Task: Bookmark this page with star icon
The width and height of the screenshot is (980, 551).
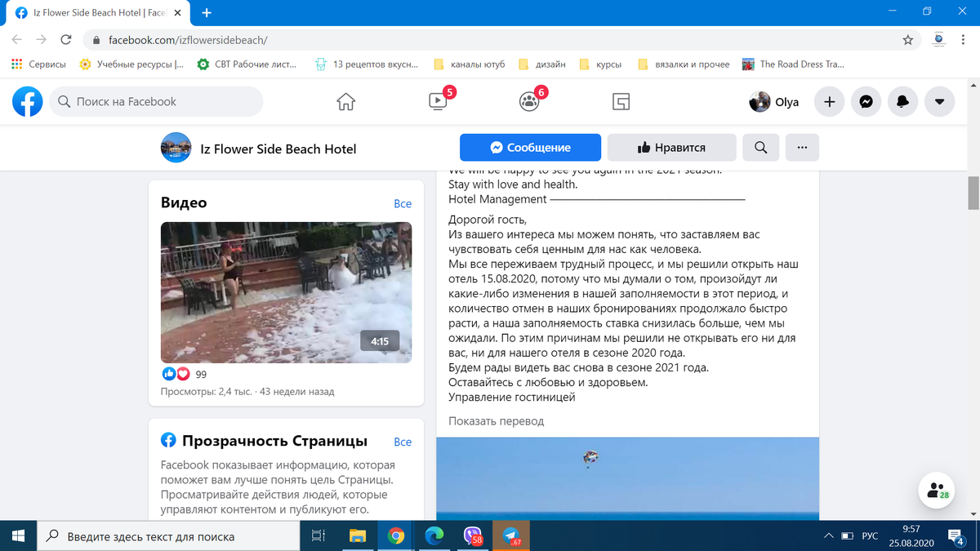Action: pyautogui.click(x=907, y=39)
